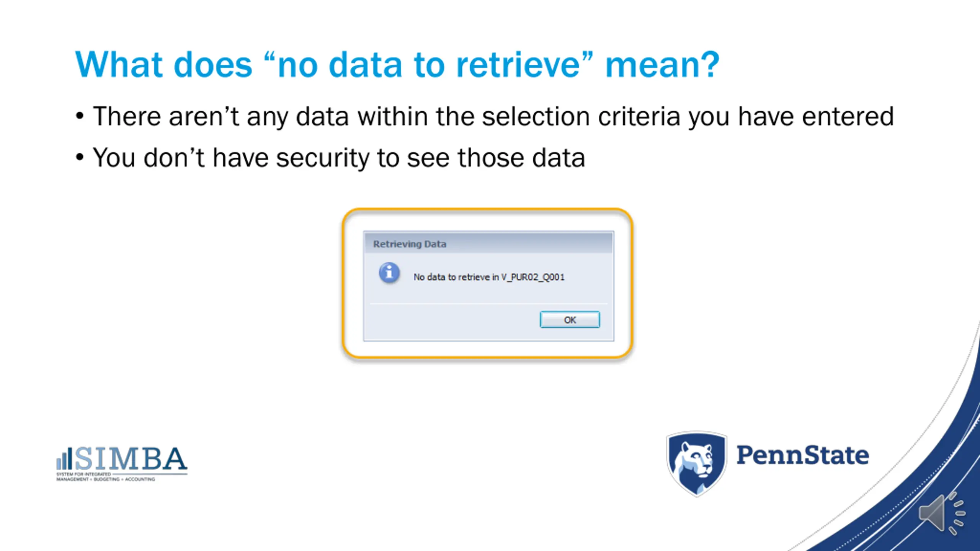This screenshot has height=551, width=980.
Task: Click OK in the Retrieving Data dialog
Action: pyautogui.click(x=570, y=320)
